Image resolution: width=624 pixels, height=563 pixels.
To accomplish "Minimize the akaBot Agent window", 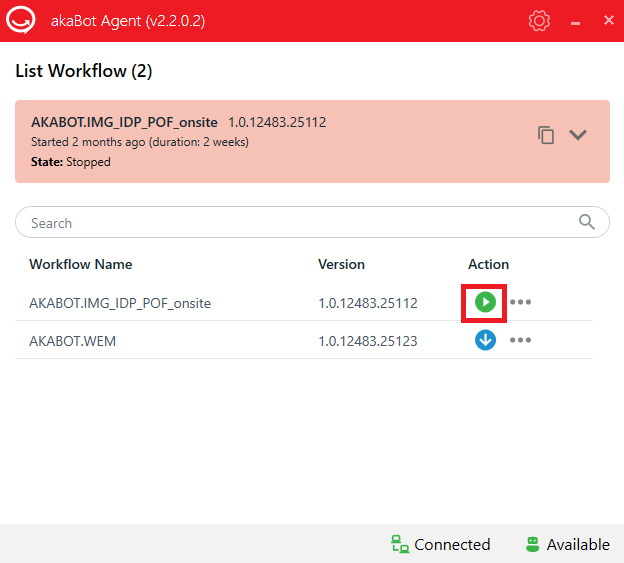I will point(575,23).
